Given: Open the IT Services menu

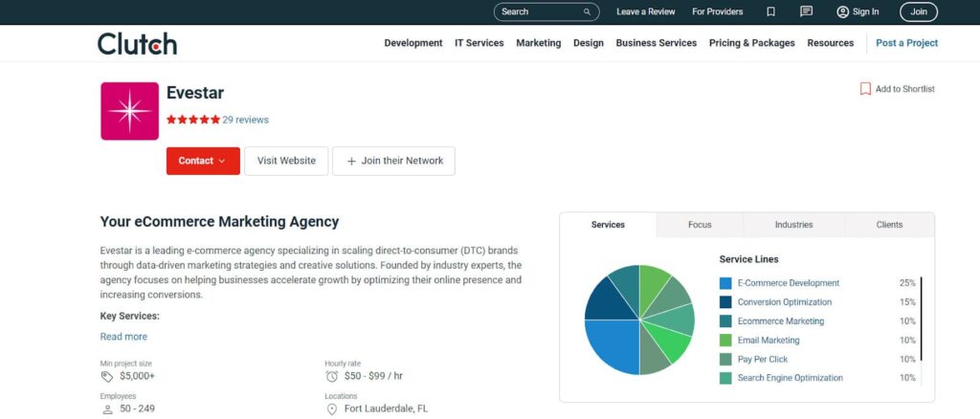Looking at the screenshot, I should [x=479, y=43].
